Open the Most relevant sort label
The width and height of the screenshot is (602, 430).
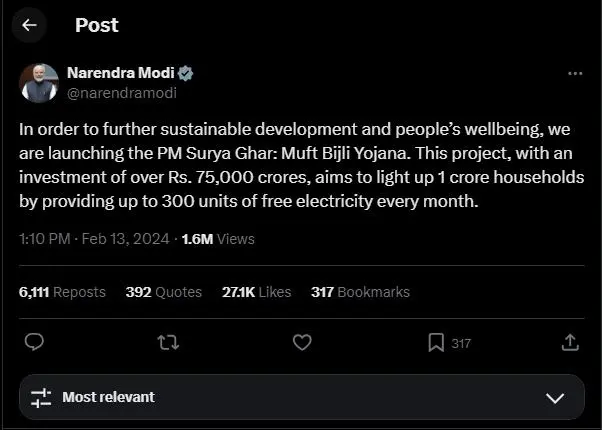click(108, 397)
